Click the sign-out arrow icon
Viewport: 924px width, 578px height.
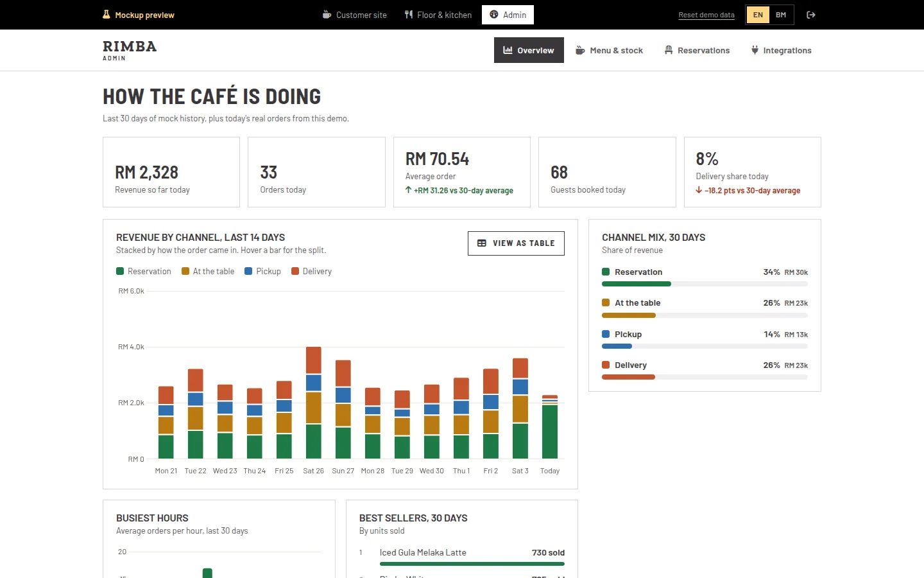(811, 15)
